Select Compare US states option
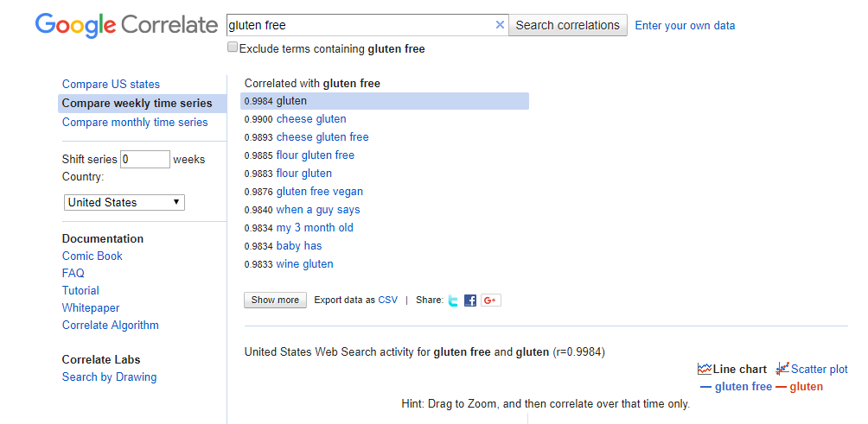868x424 pixels. (111, 84)
